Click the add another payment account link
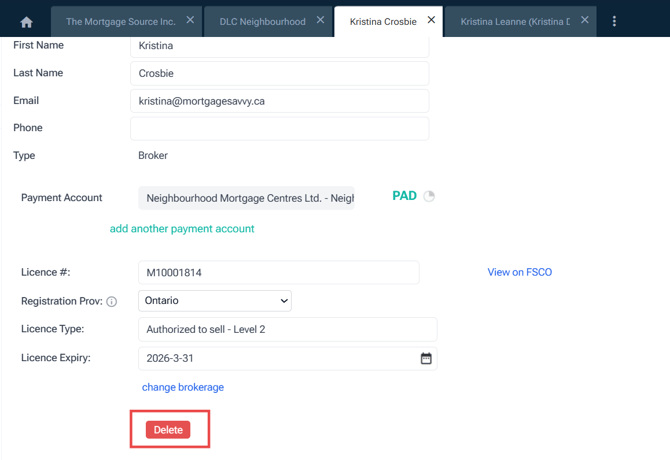The width and height of the screenshot is (670, 460). 182,229
